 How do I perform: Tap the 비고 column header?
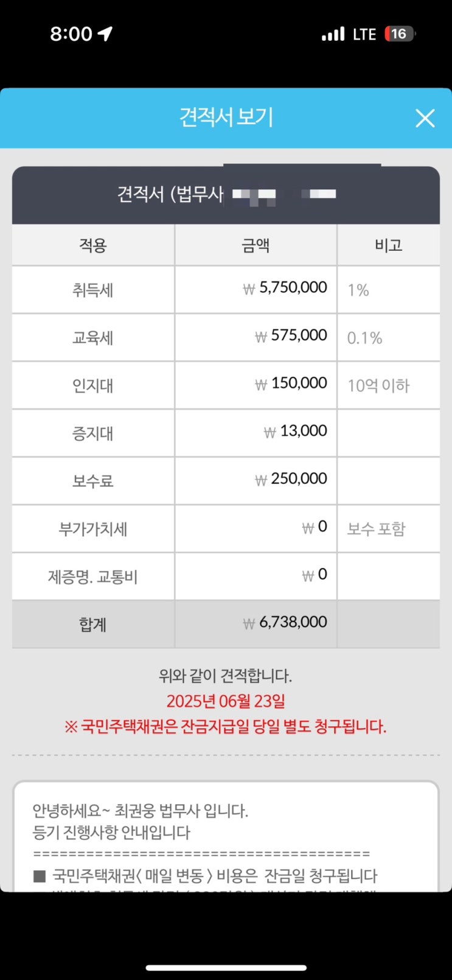click(388, 245)
